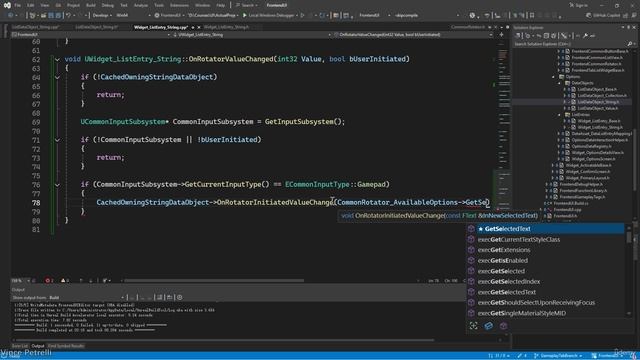The image size is (640, 360).
Task: Open the OnRotatorValueChanged member dropdown
Action: click(413, 35)
